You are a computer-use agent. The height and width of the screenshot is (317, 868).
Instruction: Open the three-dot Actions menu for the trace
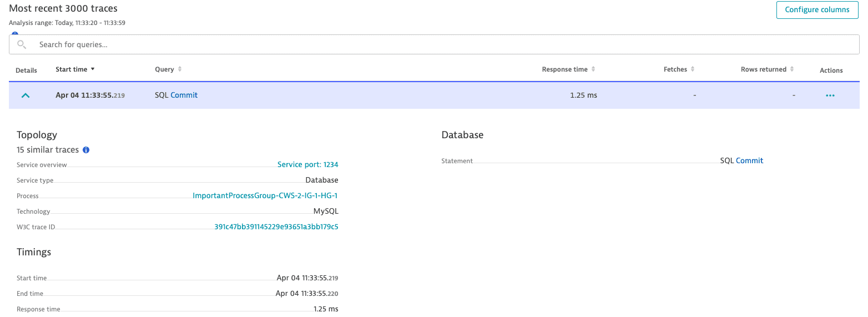point(830,95)
